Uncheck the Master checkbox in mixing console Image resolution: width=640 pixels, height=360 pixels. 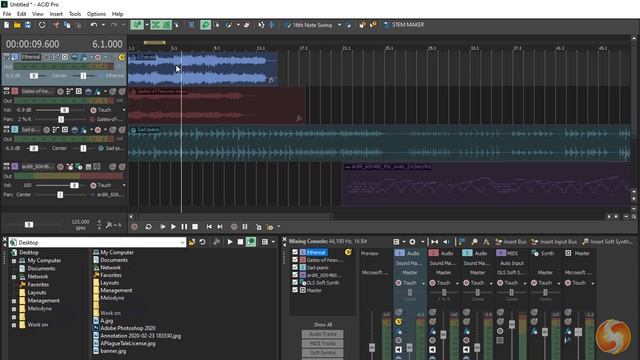point(295,290)
